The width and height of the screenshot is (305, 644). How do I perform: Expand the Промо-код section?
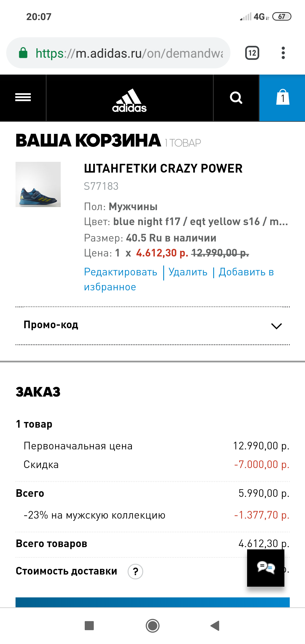51,325
